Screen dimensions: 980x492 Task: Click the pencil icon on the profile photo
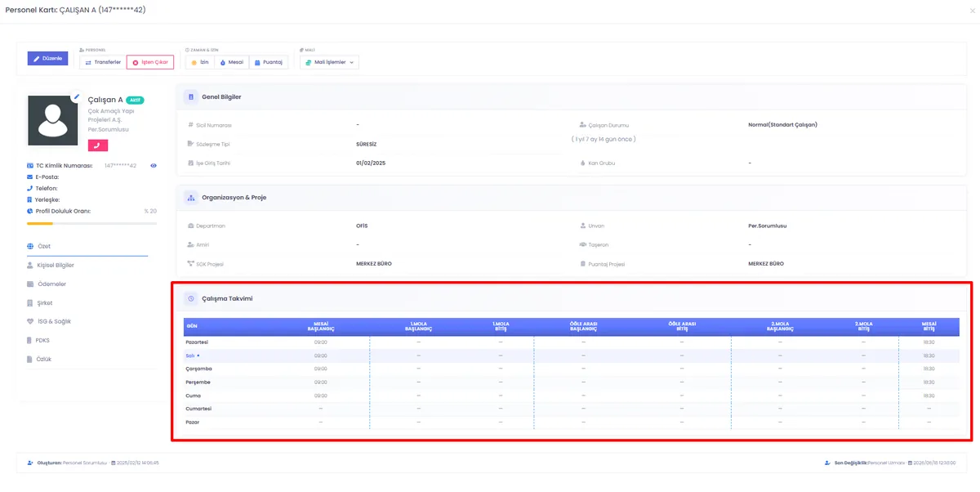pyautogui.click(x=76, y=96)
